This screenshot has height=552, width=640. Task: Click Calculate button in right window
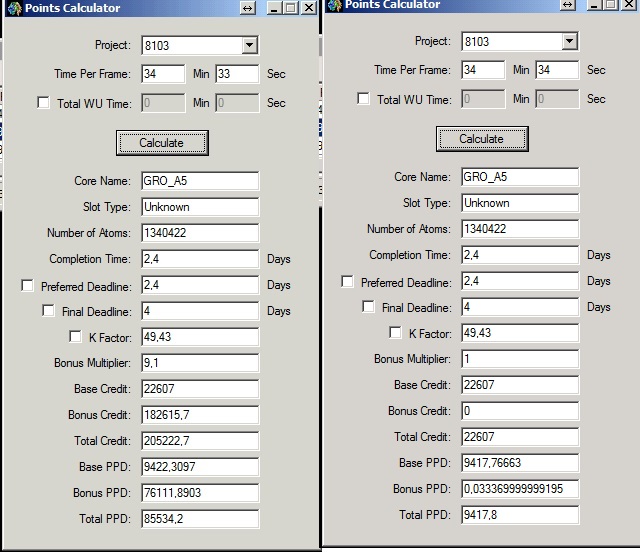[482, 139]
